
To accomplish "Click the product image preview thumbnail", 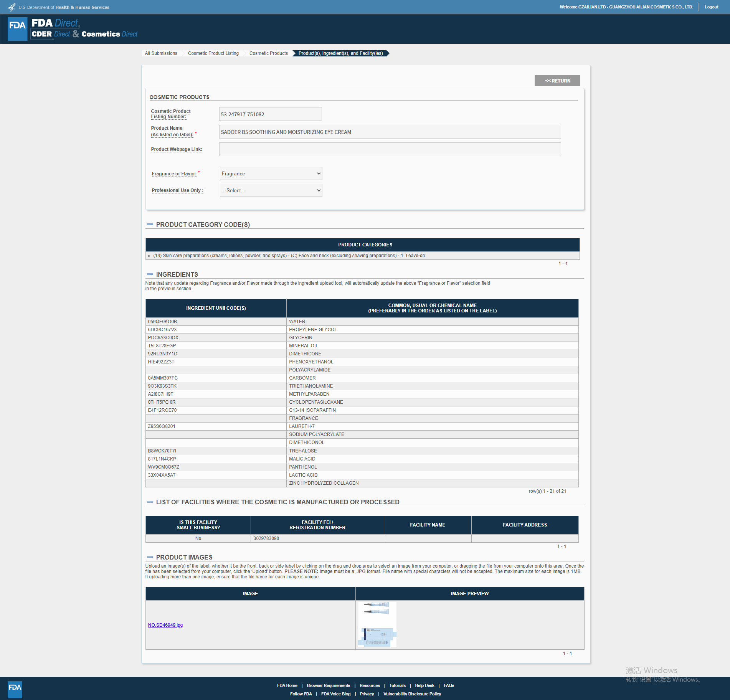I will (x=377, y=624).
